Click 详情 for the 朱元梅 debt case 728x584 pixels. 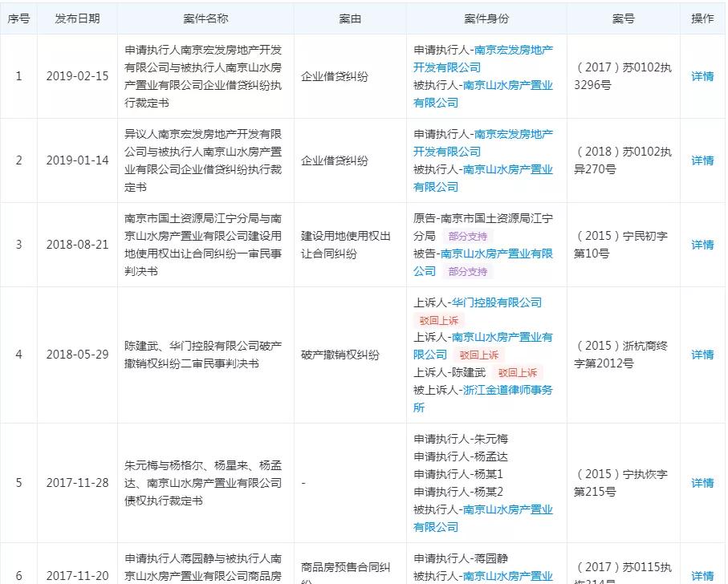(x=702, y=483)
